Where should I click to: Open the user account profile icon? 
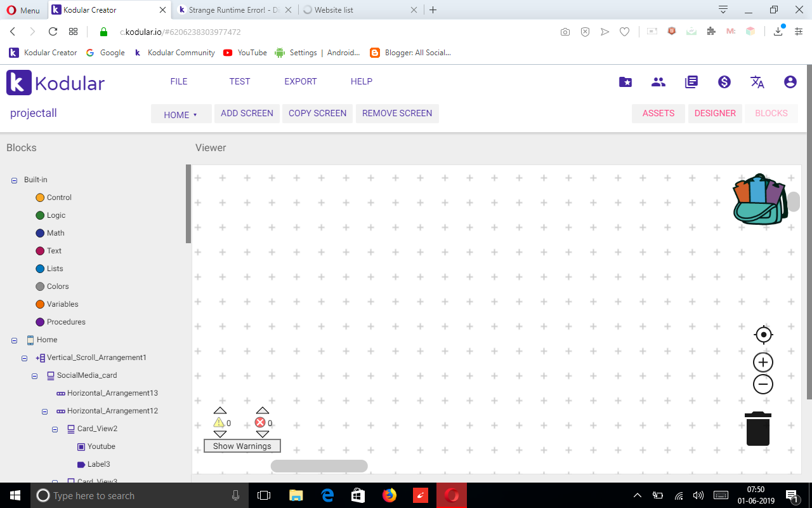click(790, 82)
